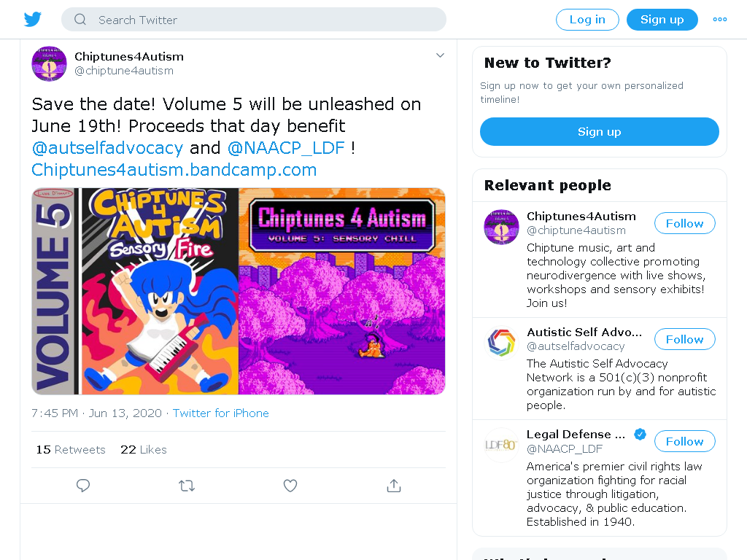Click the Search Twitter input field
The image size is (747, 560).
(254, 20)
